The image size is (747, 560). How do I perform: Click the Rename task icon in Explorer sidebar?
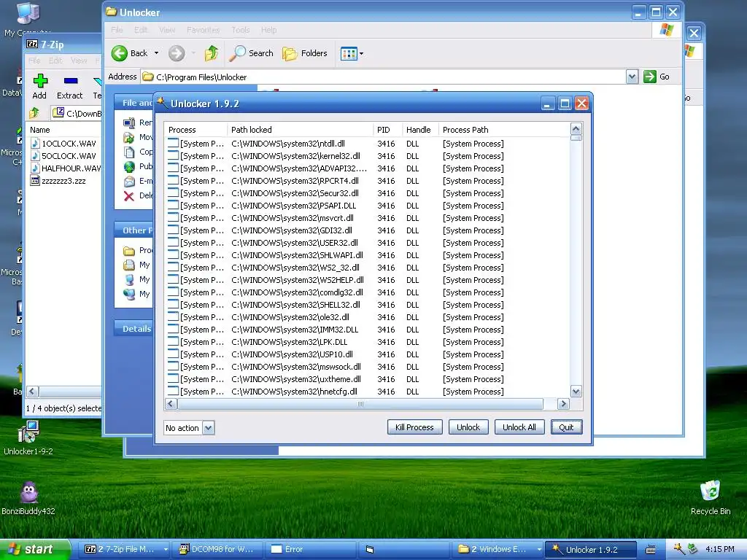(x=128, y=122)
